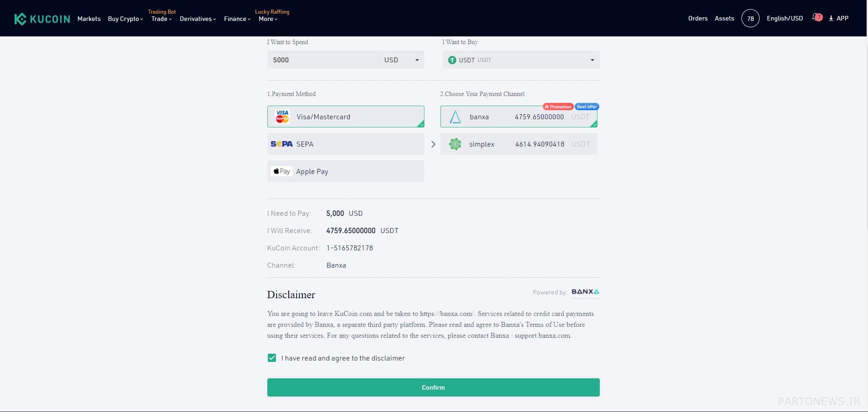
Task: Open the Derivatives menu
Action: pyautogui.click(x=198, y=19)
